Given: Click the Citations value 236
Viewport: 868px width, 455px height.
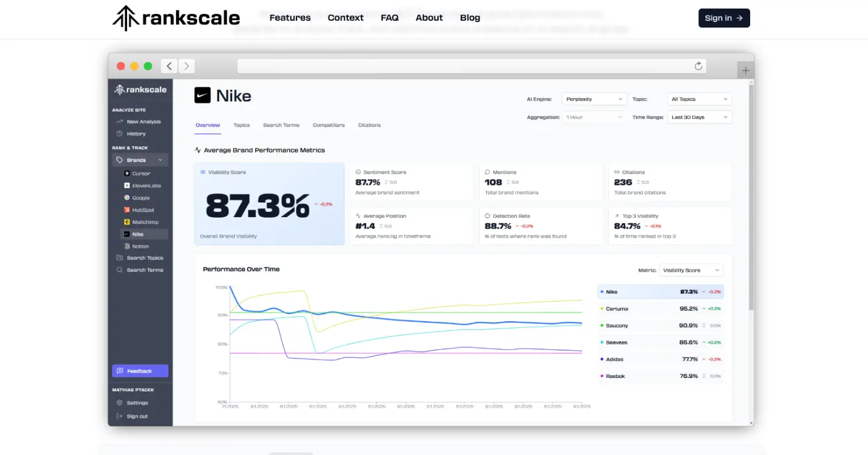Looking at the screenshot, I should (x=623, y=182).
